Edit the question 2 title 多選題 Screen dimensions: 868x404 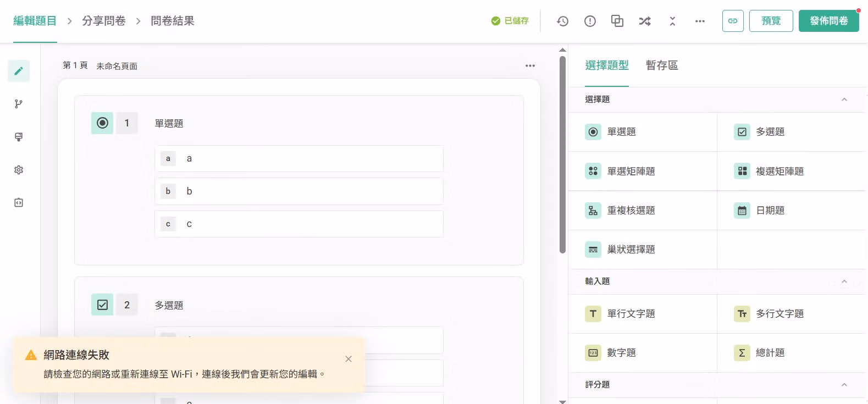coord(169,306)
